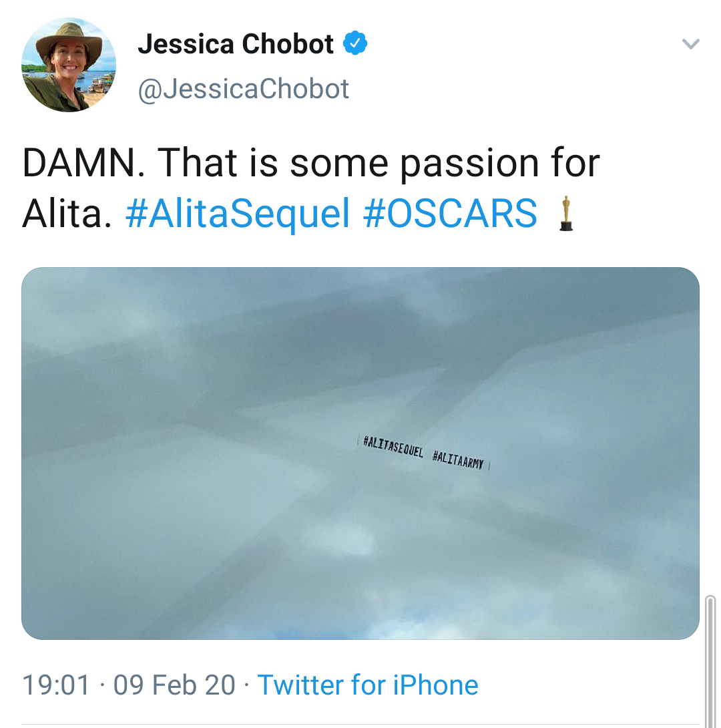Click the vertical scrollbar on the right
721x728 pixels.
tap(710, 661)
